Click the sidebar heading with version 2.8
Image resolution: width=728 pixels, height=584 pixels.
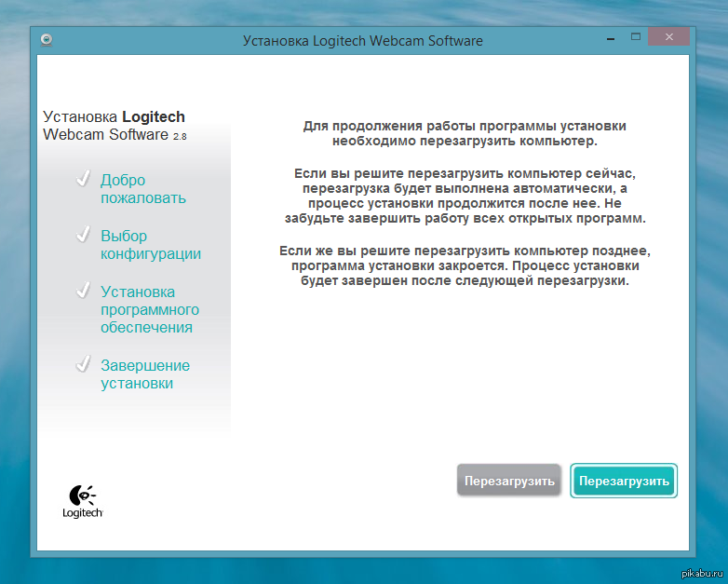pos(115,126)
